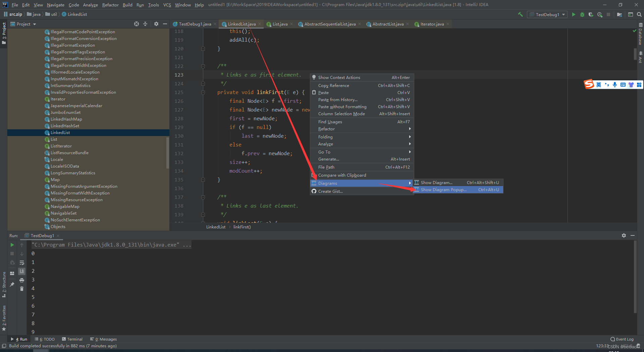
Task: Select Generate... from context menu
Action: (x=362, y=159)
